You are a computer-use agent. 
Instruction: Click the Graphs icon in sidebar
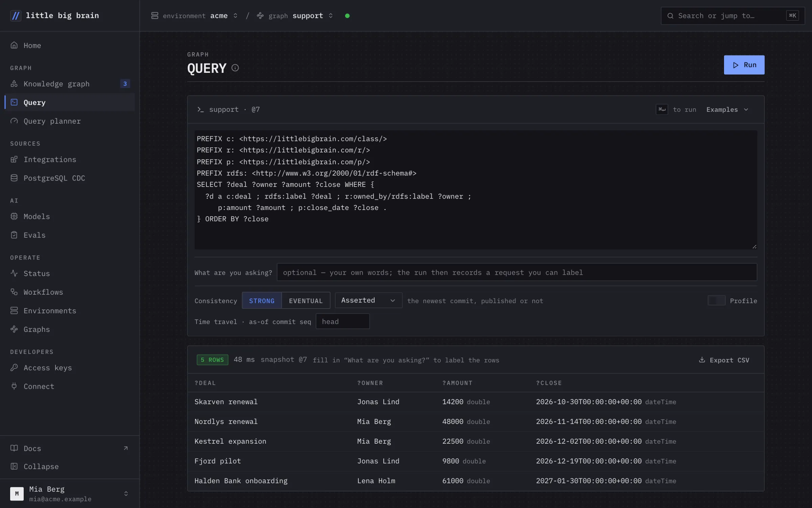pyautogui.click(x=14, y=329)
